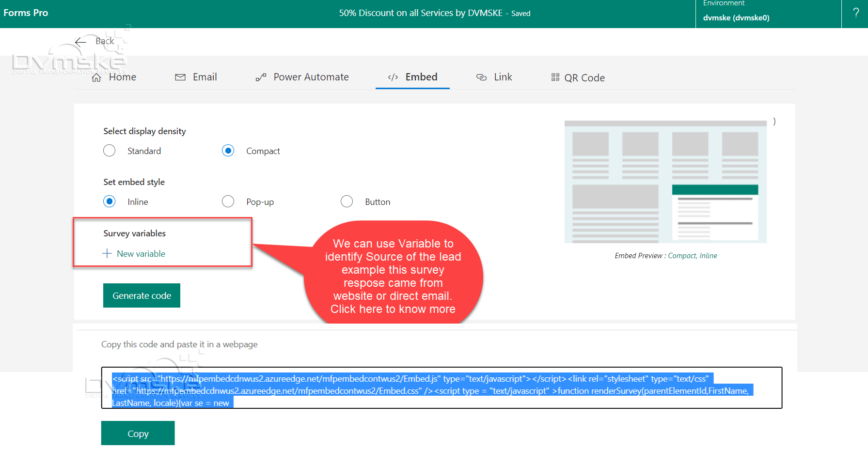Click the Link chain icon

tap(481, 77)
